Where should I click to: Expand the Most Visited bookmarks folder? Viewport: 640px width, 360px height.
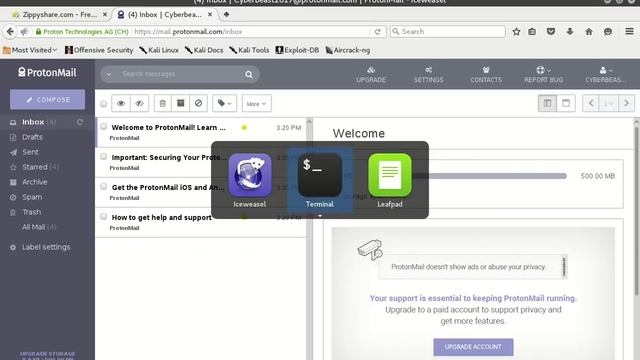pos(30,50)
